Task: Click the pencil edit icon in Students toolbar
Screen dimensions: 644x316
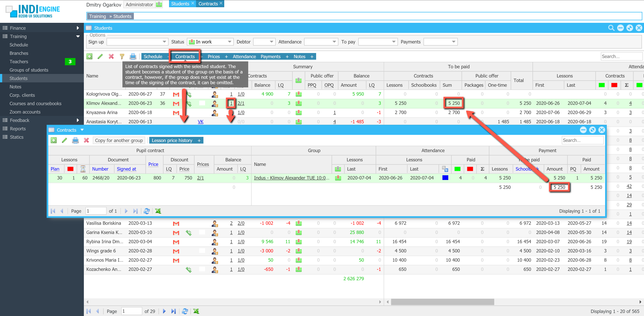Action: coord(100,57)
